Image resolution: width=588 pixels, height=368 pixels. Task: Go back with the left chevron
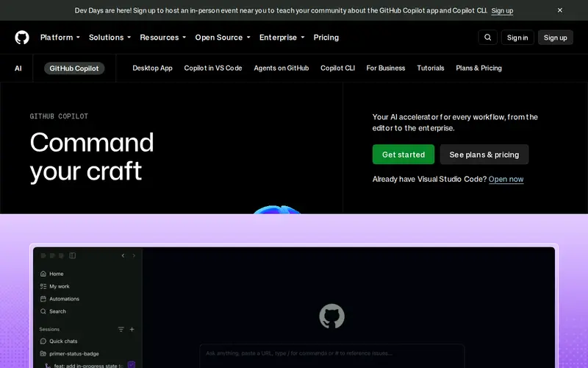point(123,255)
